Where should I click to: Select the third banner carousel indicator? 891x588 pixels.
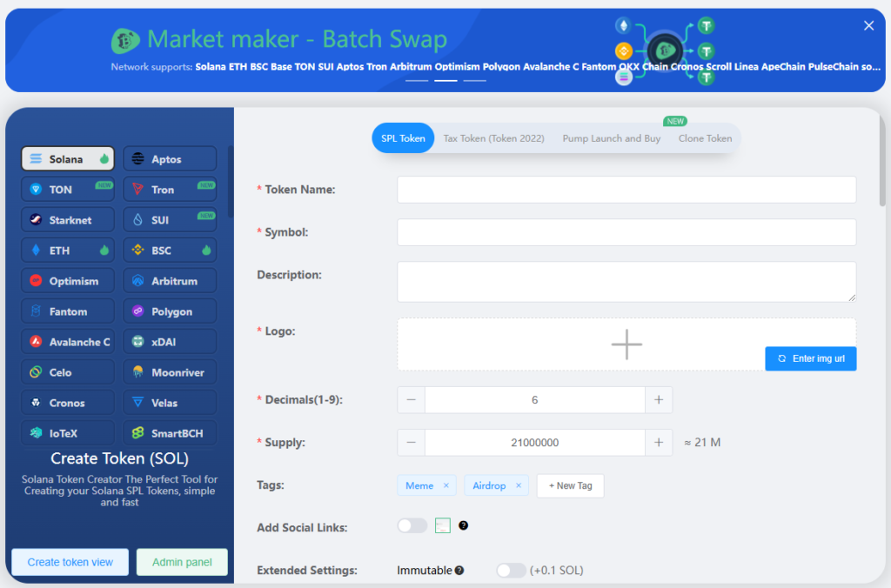pos(474,81)
